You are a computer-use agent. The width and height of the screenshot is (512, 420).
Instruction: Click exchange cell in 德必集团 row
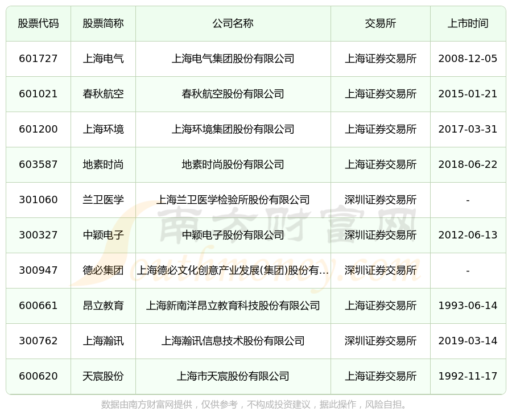[381, 270]
